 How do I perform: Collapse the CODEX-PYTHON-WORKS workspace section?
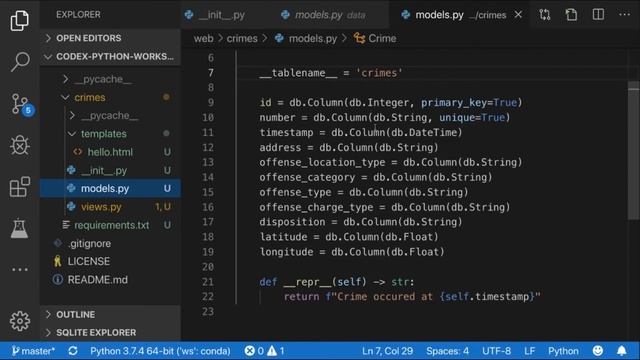pyautogui.click(x=110, y=56)
